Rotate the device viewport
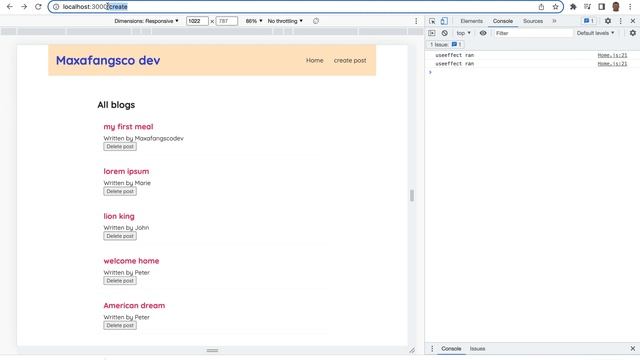The width and height of the screenshot is (640, 360). pyautogui.click(x=316, y=21)
